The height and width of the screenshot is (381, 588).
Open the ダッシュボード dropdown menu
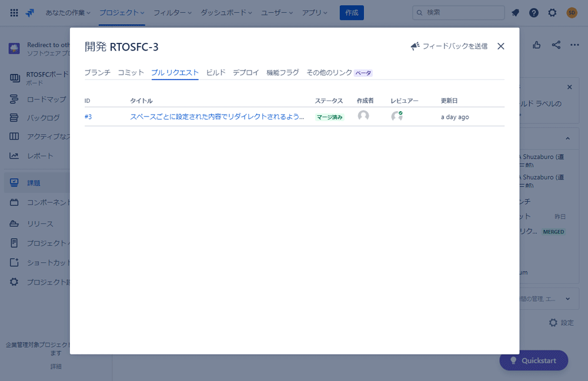click(x=226, y=13)
